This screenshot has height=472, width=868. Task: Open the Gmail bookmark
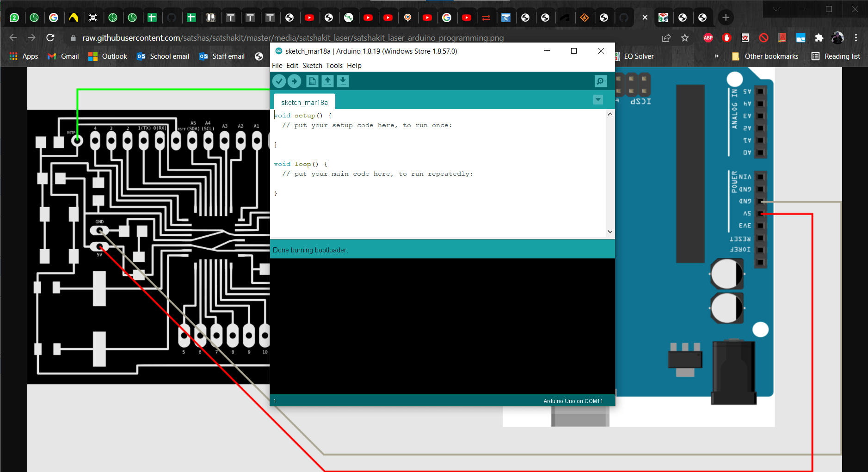(x=63, y=56)
